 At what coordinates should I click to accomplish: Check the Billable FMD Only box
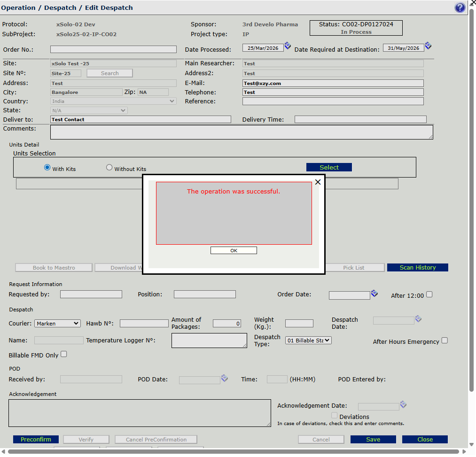click(x=64, y=355)
